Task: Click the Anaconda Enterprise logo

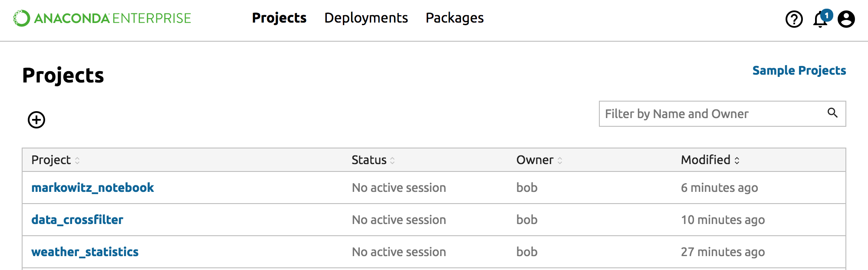Action: [x=102, y=18]
